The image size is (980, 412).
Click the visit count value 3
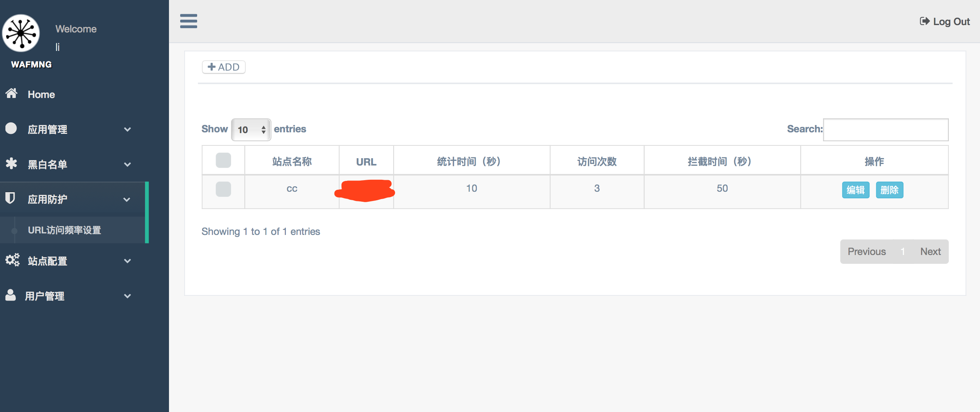[x=597, y=188]
